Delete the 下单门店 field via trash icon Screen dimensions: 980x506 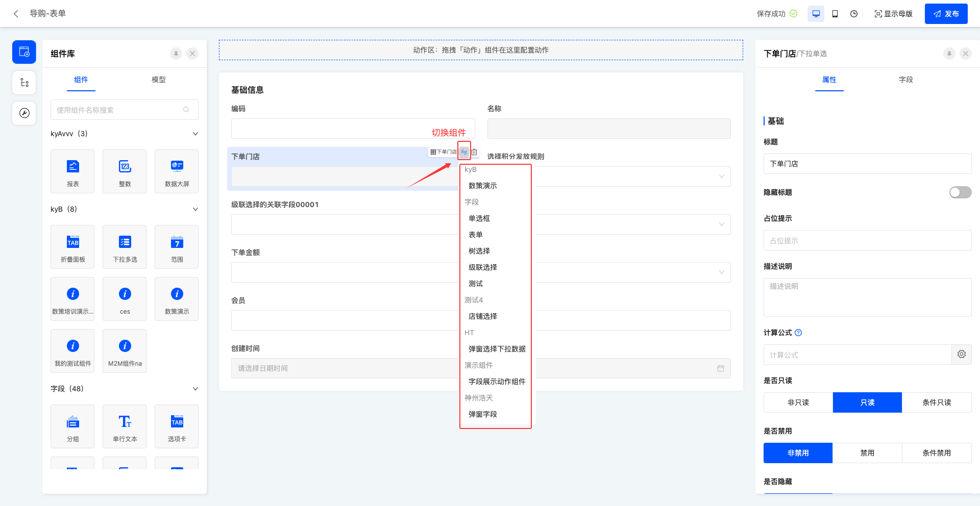(474, 152)
